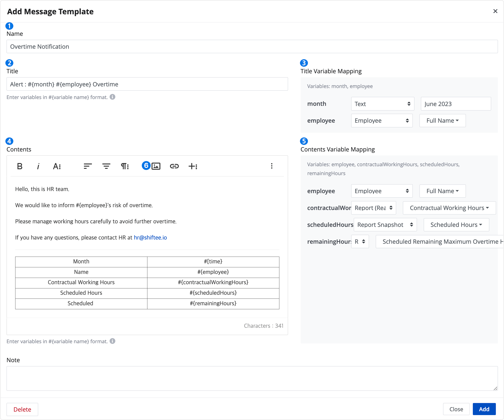Click the align center icon

106,166
